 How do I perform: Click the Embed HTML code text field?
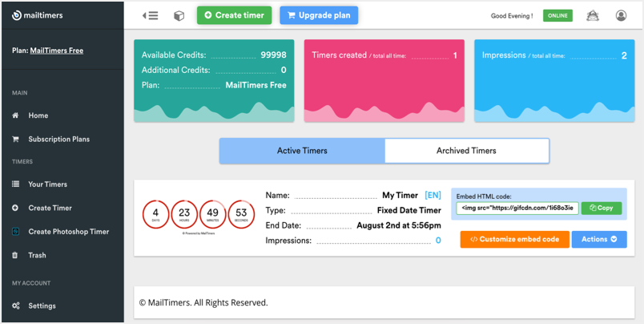click(517, 208)
